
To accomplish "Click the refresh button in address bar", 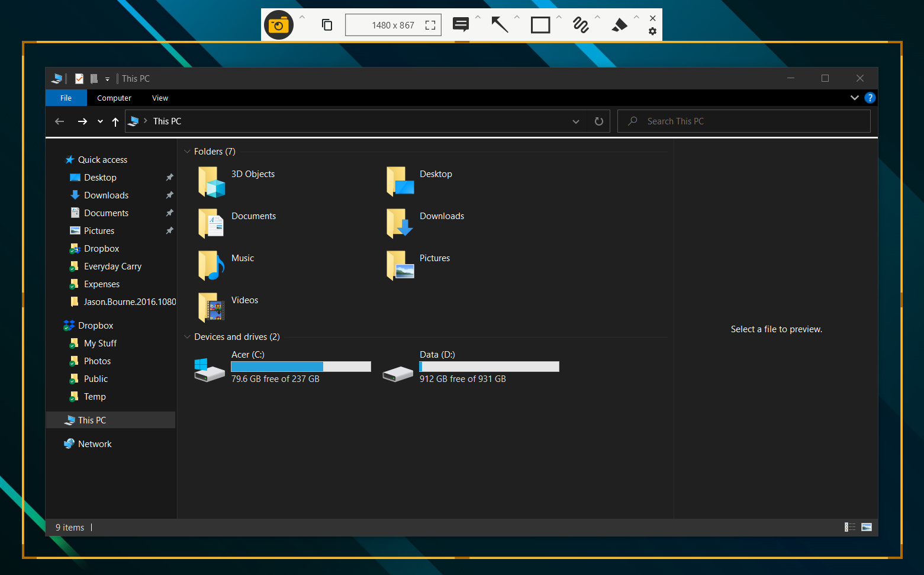I will [x=598, y=121].
